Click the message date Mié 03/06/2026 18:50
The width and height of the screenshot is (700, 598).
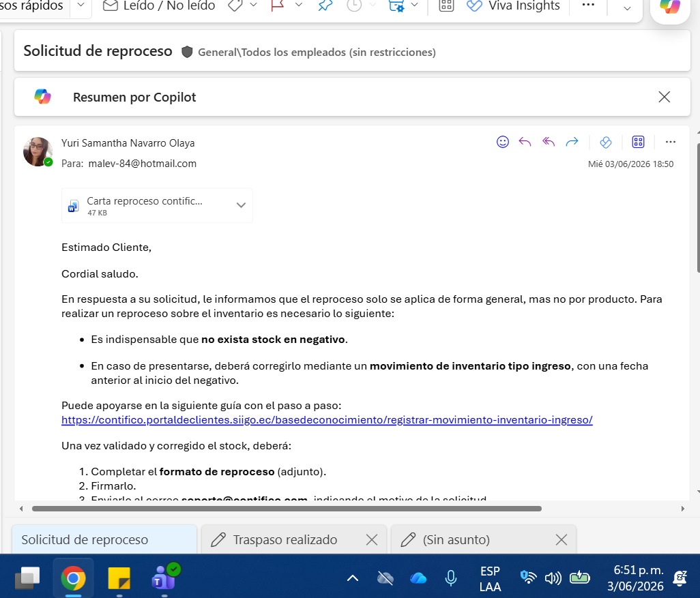point(630,164)
